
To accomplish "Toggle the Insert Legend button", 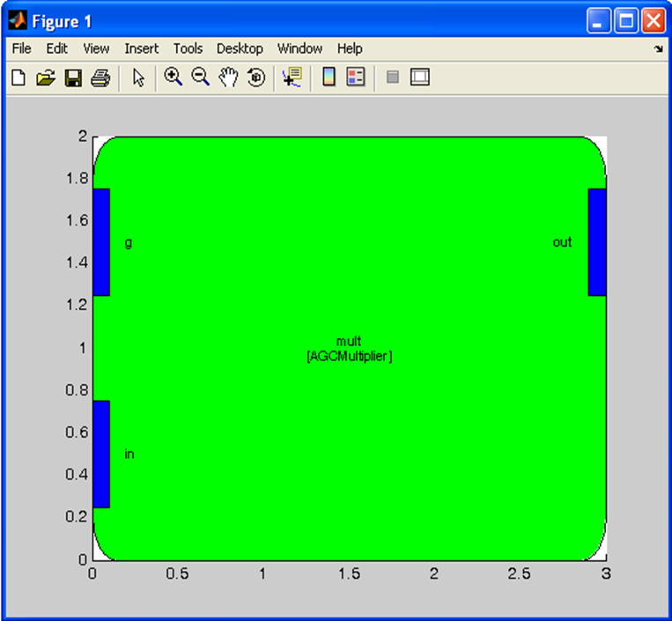I will pos(356,78).
